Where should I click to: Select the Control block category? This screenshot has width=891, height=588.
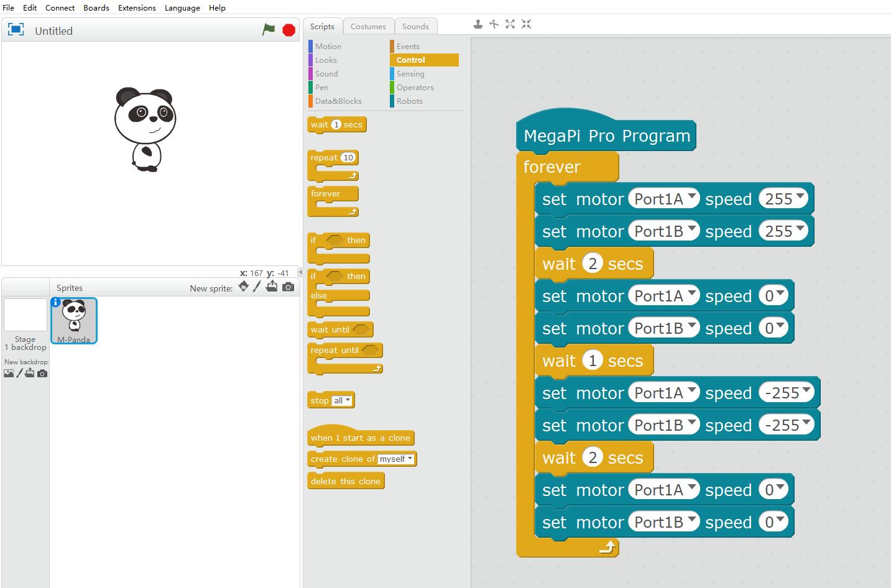pos(424,60)
